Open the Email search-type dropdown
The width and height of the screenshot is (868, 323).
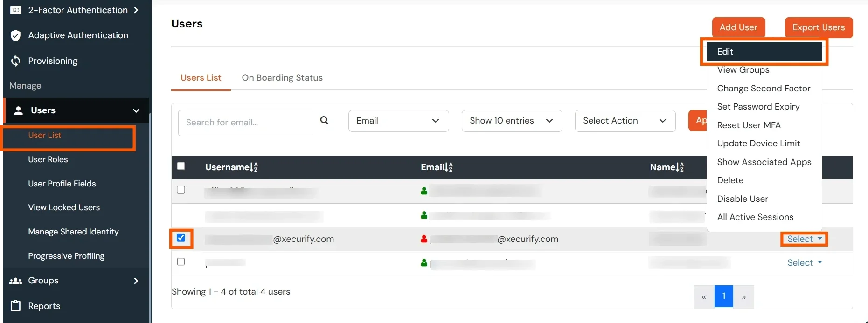coord(398,121)
